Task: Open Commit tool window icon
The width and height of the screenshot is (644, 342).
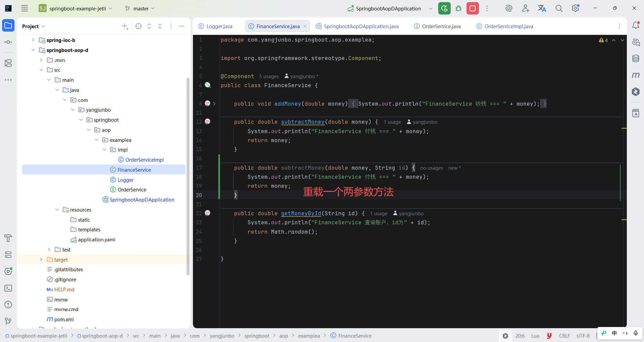Action: (8, 42)
